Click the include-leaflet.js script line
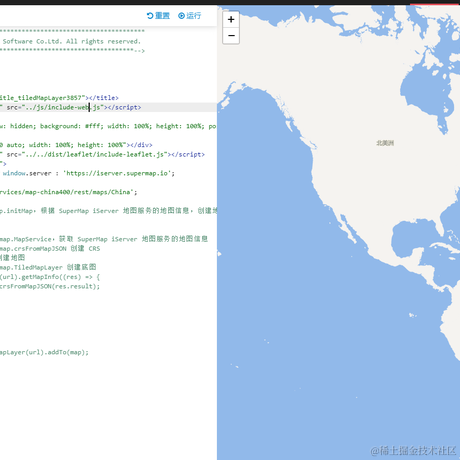Screen dimensions: 460x460 pos(102,154)
